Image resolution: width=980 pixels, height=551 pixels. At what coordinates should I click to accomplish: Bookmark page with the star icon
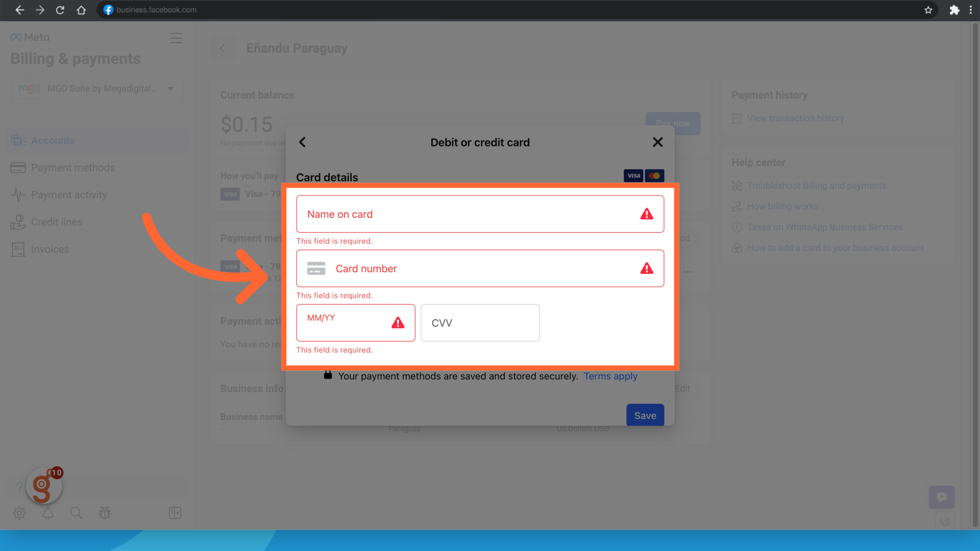pos(928,10)
